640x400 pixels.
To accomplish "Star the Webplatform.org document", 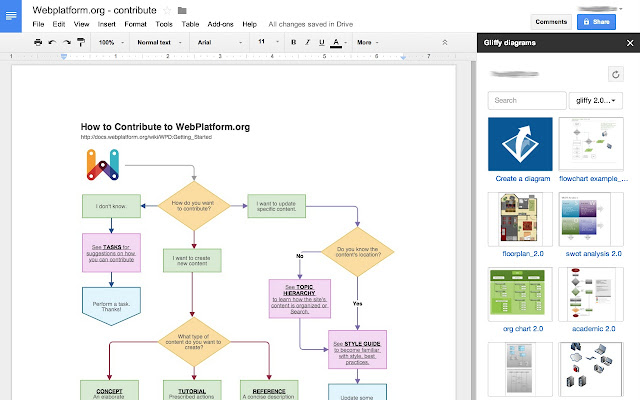I will coord(167,11).
